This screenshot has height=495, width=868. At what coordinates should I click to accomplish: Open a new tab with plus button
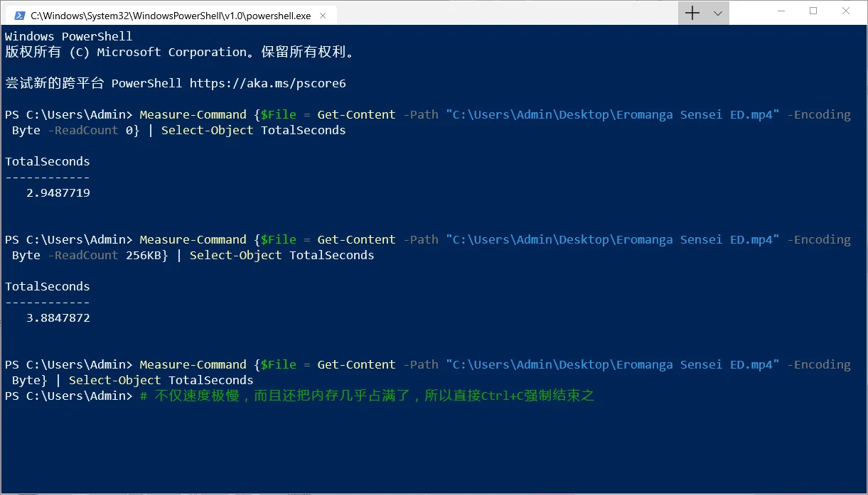point(692,13)
